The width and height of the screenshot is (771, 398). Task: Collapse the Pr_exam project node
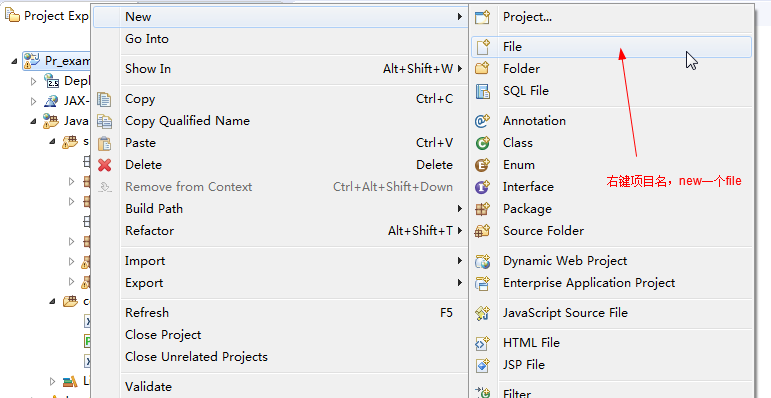tap(14, 61)
